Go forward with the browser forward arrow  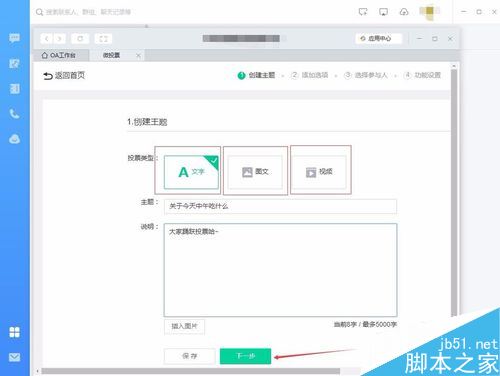point(59,39)
